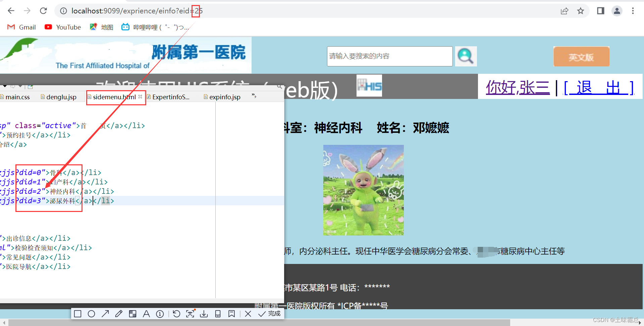Click the magnifier search button
Viewport: 644px width, 326px height.
pyautogui.click(x=466, y=56)
